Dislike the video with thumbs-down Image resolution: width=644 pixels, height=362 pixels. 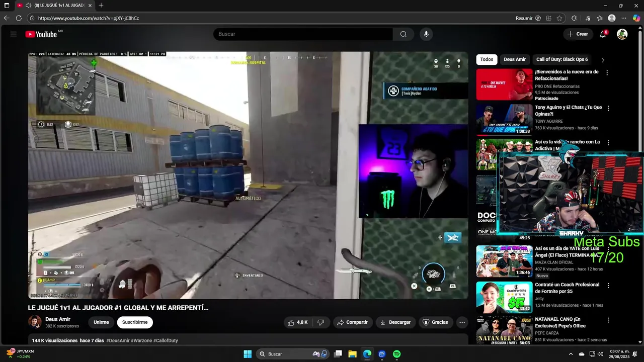[320, 322]
